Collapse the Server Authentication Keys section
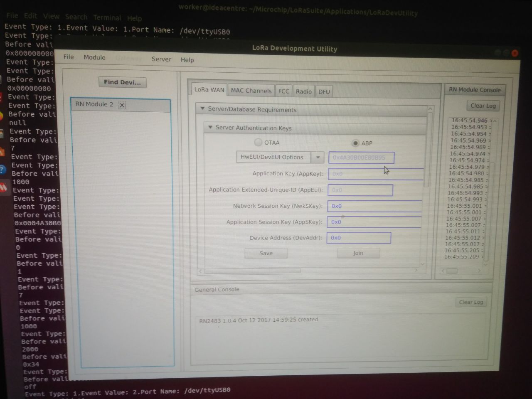 (x=210, y=127)
